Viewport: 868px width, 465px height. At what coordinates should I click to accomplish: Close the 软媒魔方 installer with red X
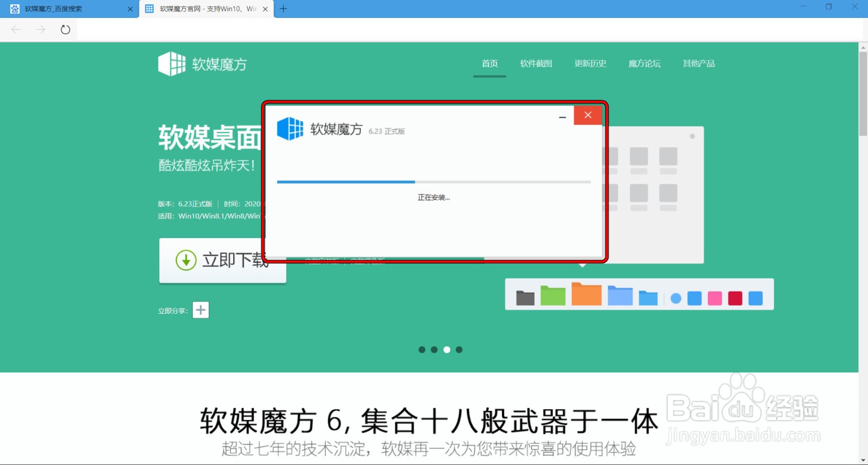point(588,115)
